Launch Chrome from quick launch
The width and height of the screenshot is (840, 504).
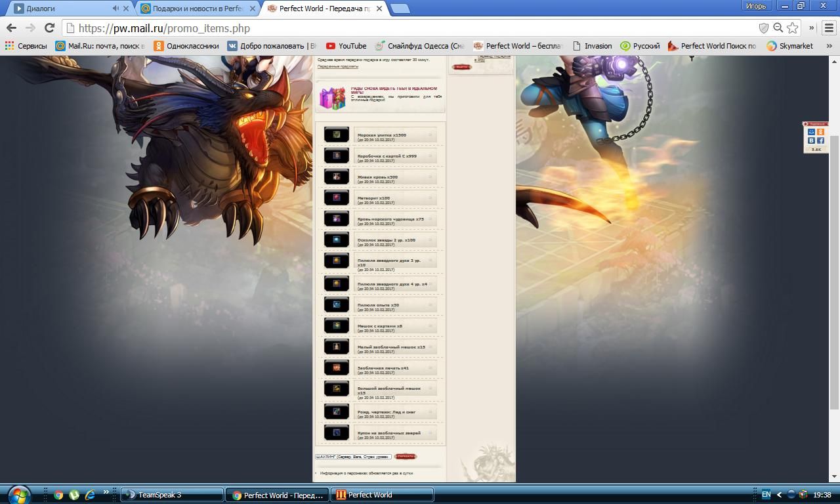58,495
